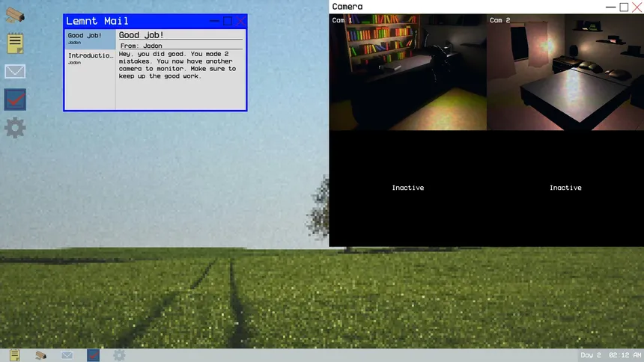
Task: Click the bottom-left Inactive camera slot
Action: 408,188
